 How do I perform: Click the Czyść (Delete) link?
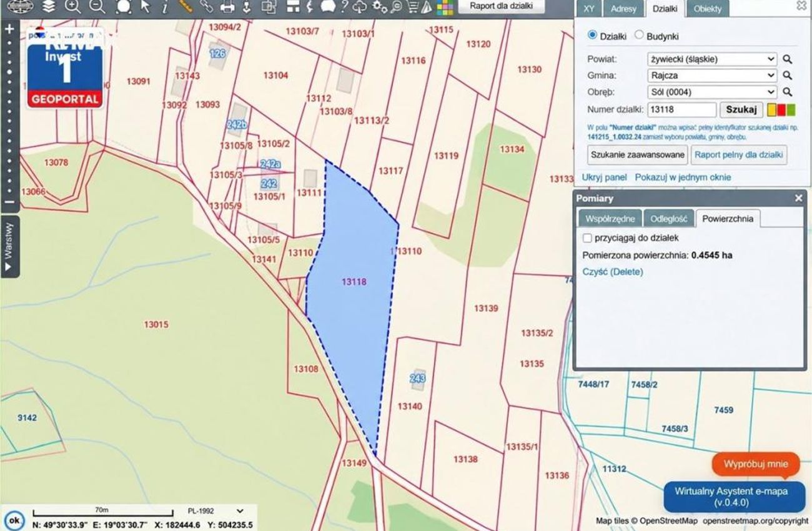click(x=613, y=272)
